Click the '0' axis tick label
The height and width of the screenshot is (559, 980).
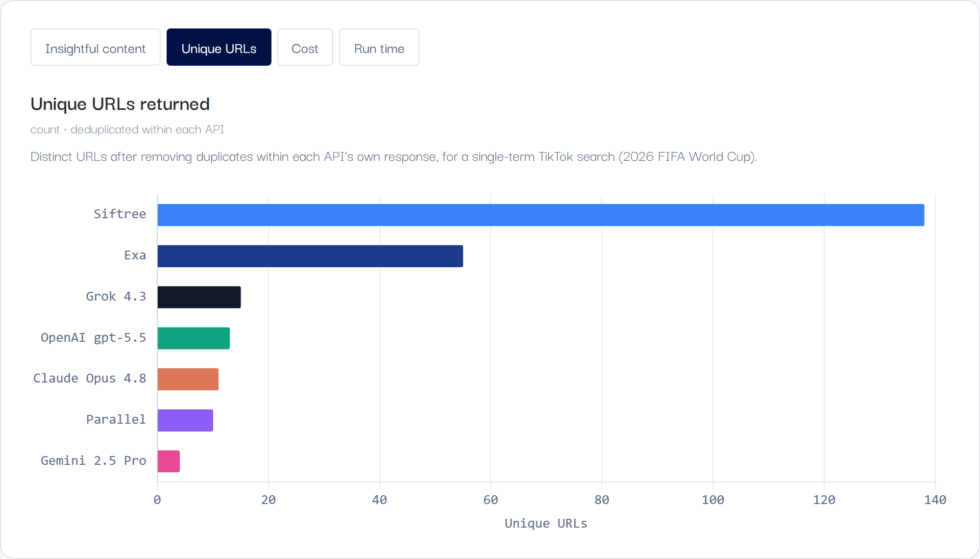click(157, 500)
